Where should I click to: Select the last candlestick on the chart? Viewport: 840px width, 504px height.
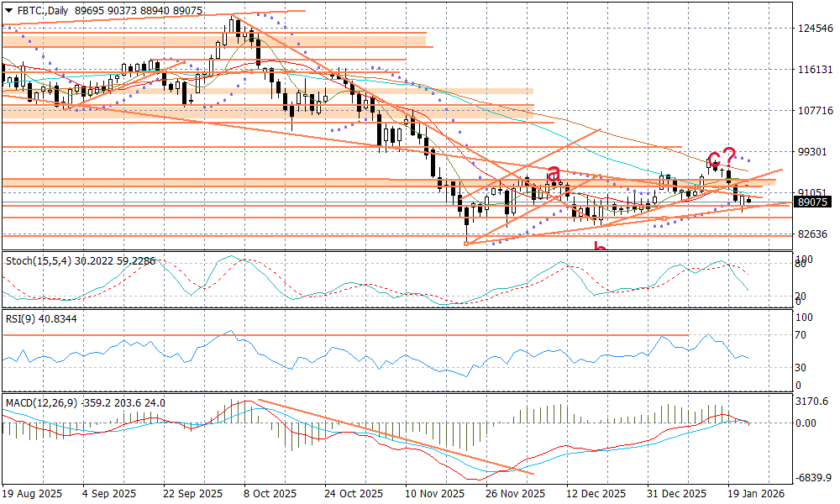pos(748,200)
